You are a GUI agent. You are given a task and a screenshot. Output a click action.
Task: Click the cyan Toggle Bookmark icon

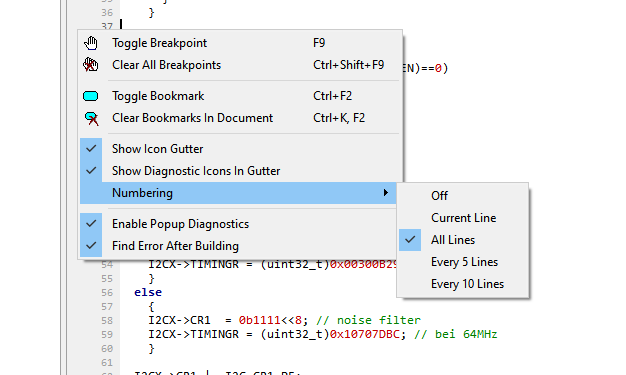click(x=91, y=96)
